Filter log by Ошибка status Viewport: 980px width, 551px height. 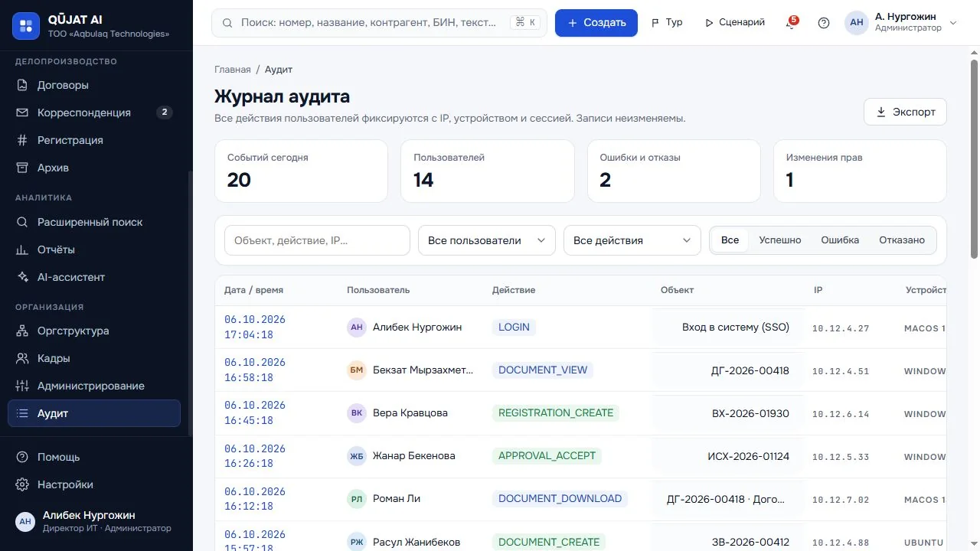click(840, 240)
